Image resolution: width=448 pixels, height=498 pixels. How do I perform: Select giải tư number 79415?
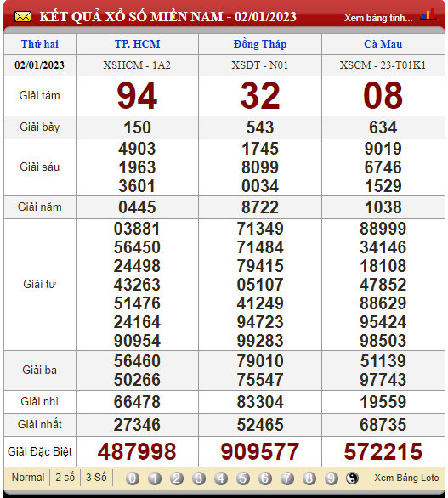[x=260, y=266]
